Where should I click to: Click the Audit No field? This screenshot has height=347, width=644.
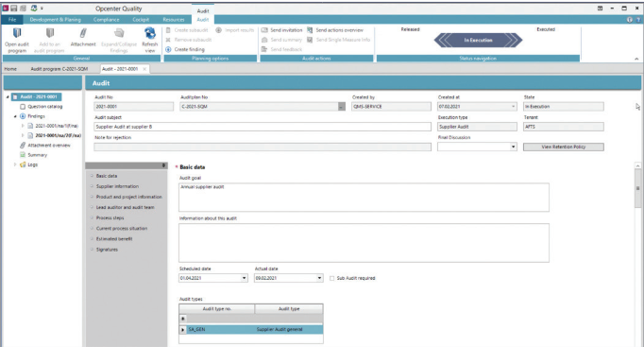point(134,107)
